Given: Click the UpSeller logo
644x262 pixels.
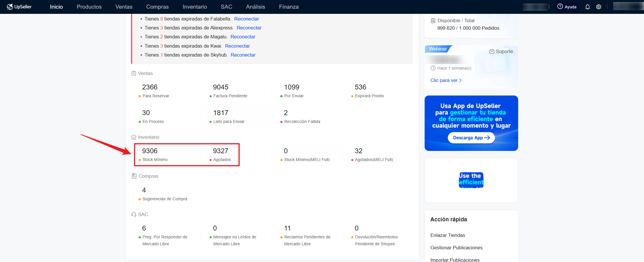Looking at the screenshot, I should [x=19, y=7].
